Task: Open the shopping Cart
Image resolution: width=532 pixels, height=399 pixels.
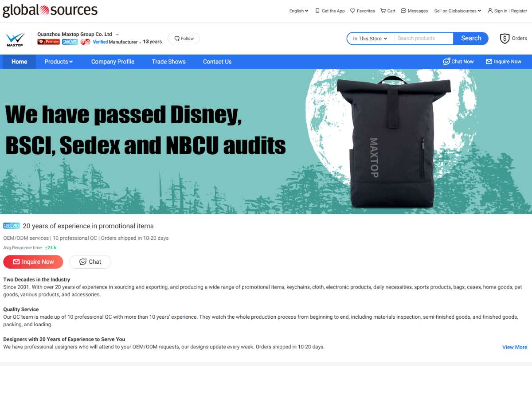Action: pyautogui.click(x=388, y=11)
